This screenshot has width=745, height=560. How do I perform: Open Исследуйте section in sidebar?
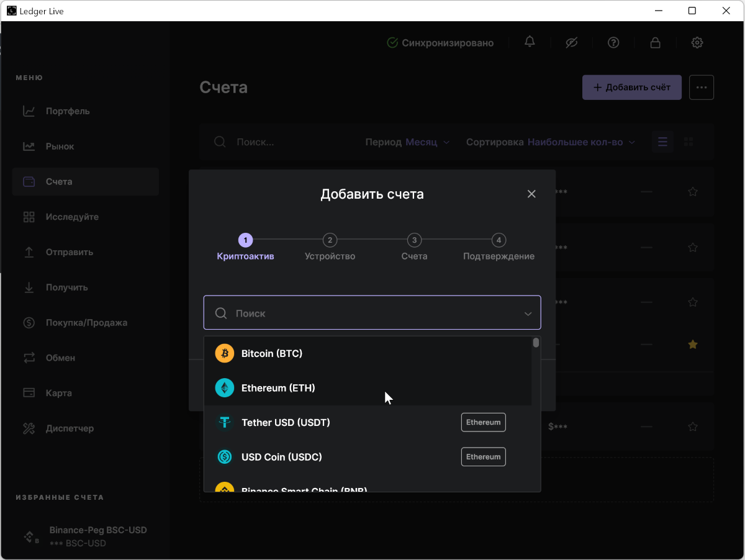tap(85, 217)
